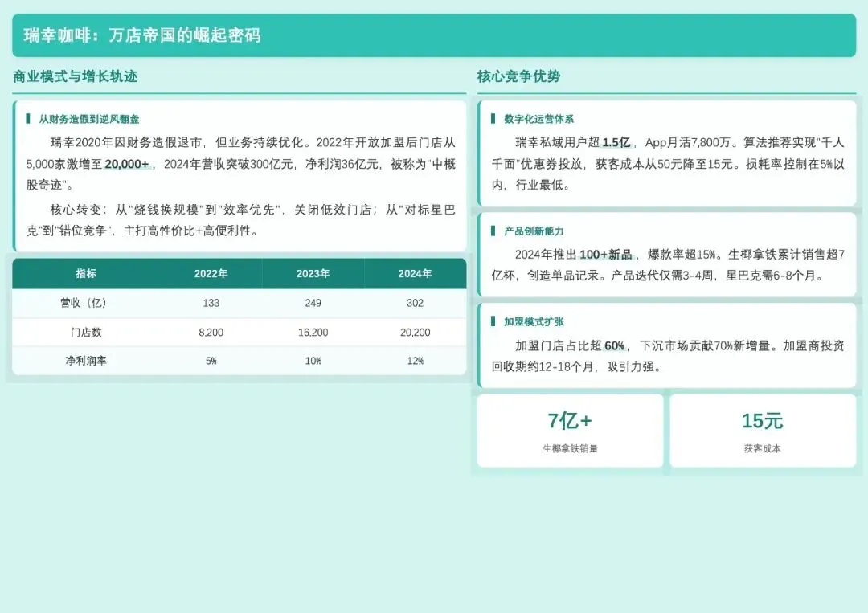Select the 商业模式与增长轨迹 section heading
This screenshot has width=868, height=613.
pos(76,76)
